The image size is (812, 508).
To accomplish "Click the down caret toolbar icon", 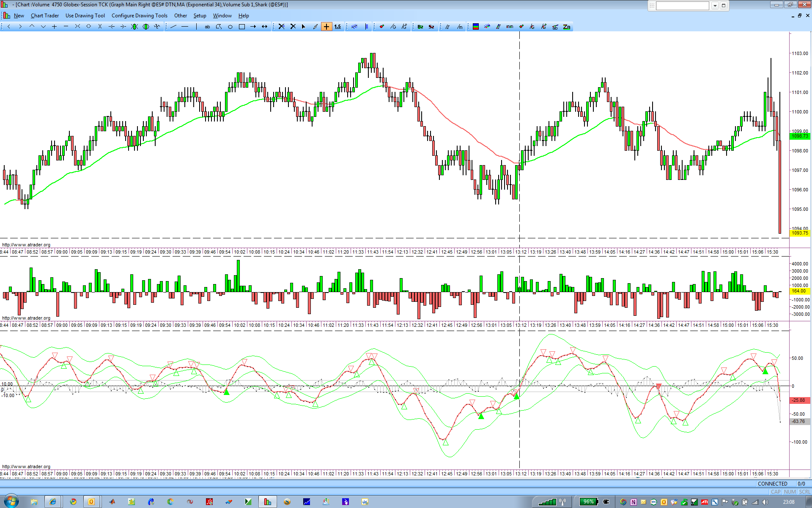I will [43, 27].
